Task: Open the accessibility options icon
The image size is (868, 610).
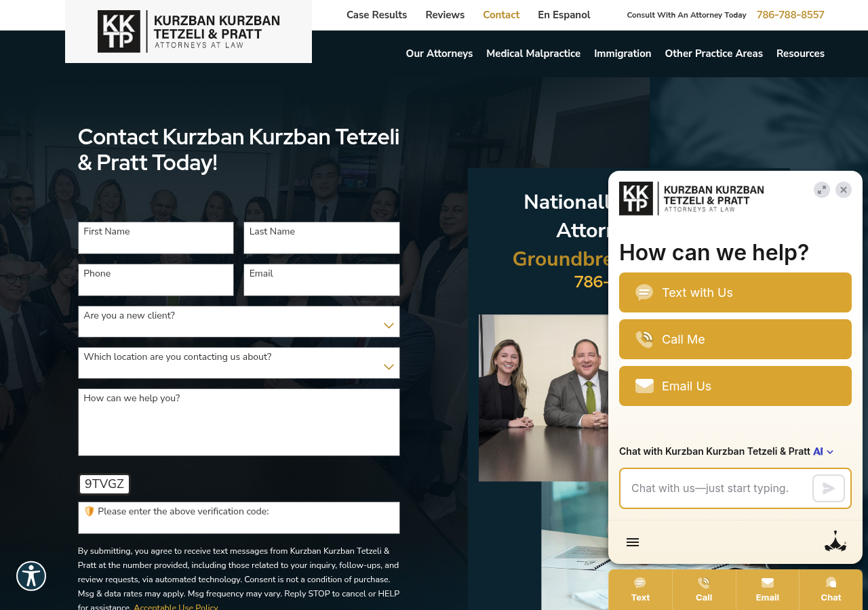Action: [31, 576]
